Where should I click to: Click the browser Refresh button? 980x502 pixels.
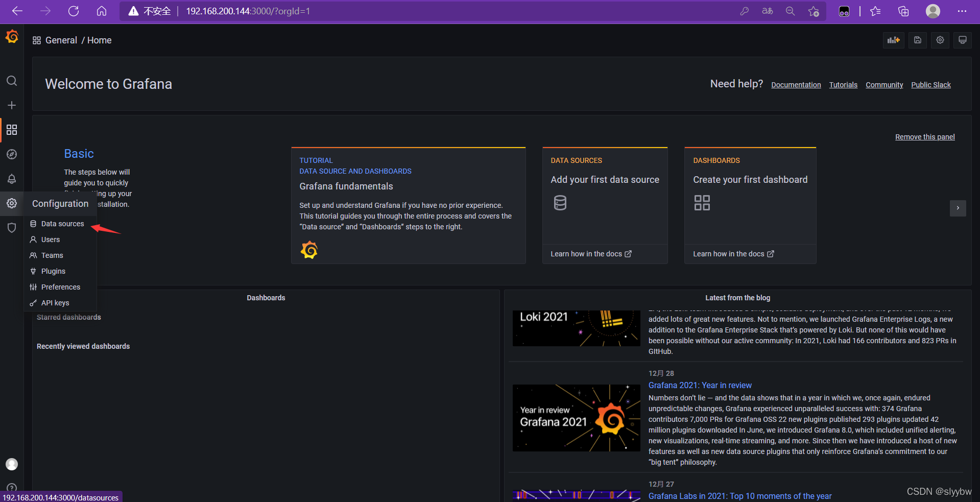pyautogui.click(x=74, y=11)
